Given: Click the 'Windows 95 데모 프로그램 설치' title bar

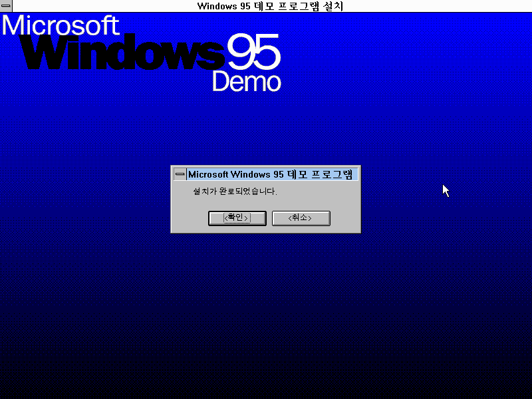Looking at the screenshot, I should point(271,6).
